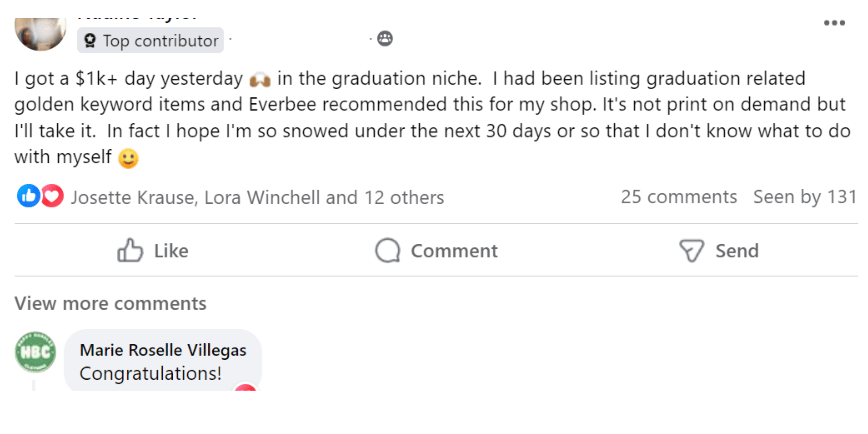The width and height of the screenshot is (868, 434).
Task: Click the thumbs-up outline Like icon
Action: (130, 250)
